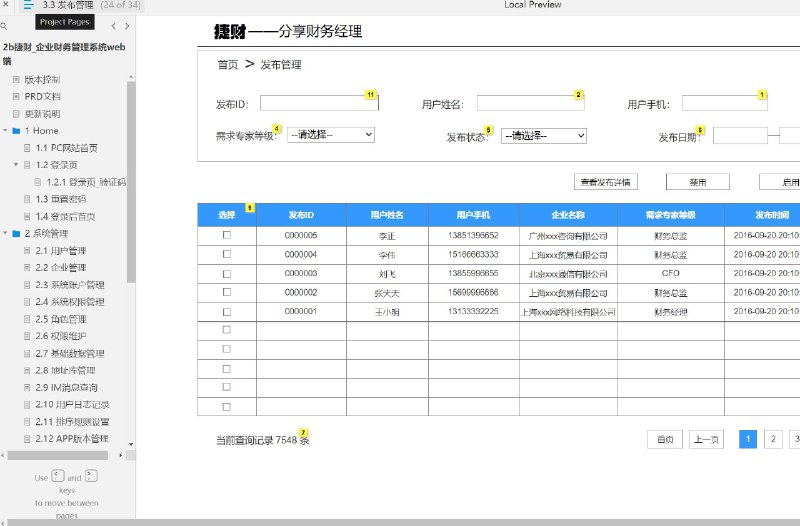Image resolution: width=800 pixels, height=526 pixels.
Task: Click the sidebar horizontal scrollbar thumb
Action: pos(57,455)
